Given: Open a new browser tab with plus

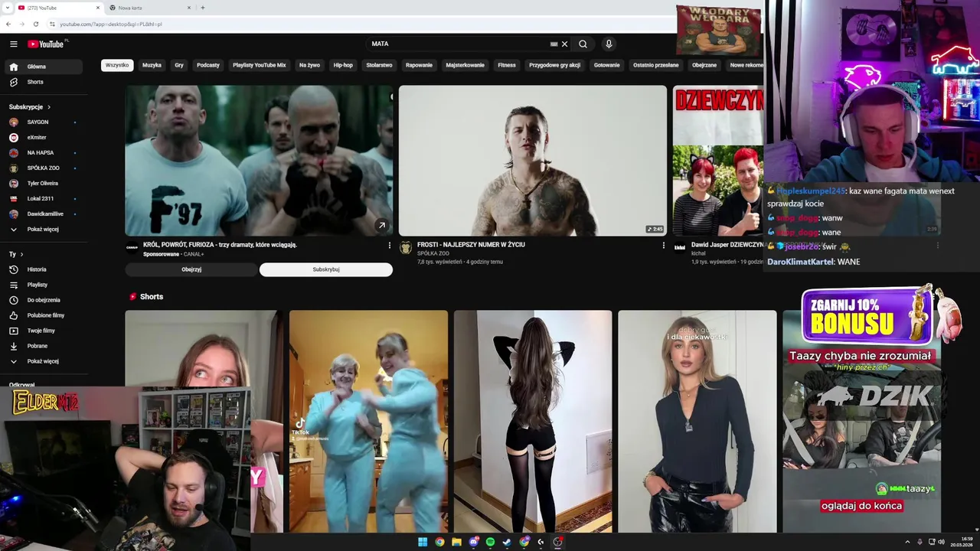Looking at the screenshot, I should click(x=202, y=8).
